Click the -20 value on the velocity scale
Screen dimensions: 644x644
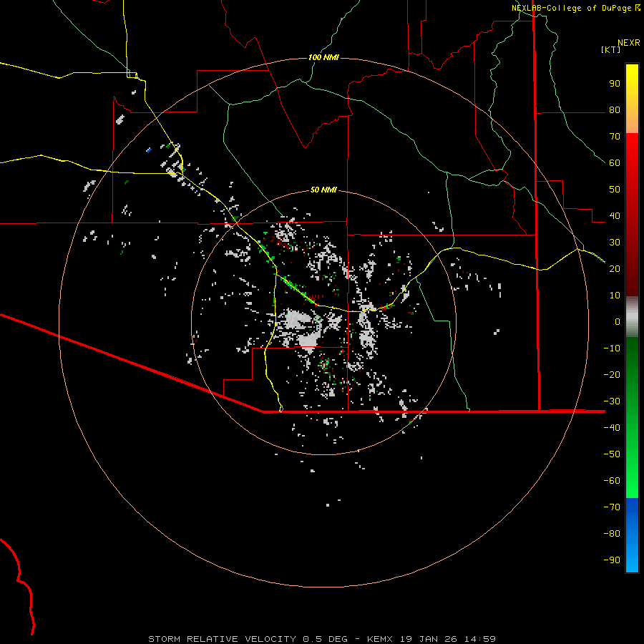(x=612, y=374)
